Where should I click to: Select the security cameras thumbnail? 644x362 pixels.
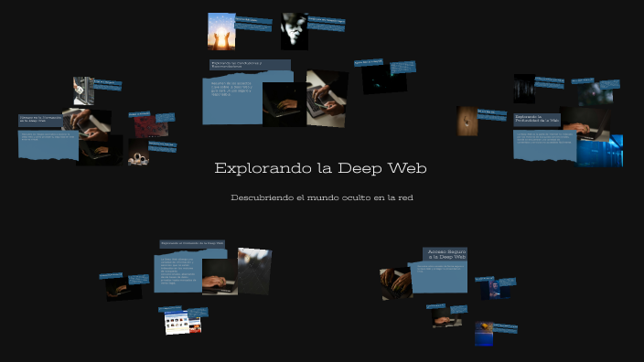[138, 153]
